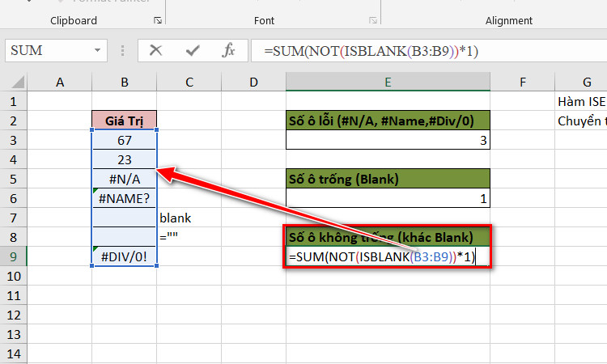Click cell being edited with SUM formula

388,256
